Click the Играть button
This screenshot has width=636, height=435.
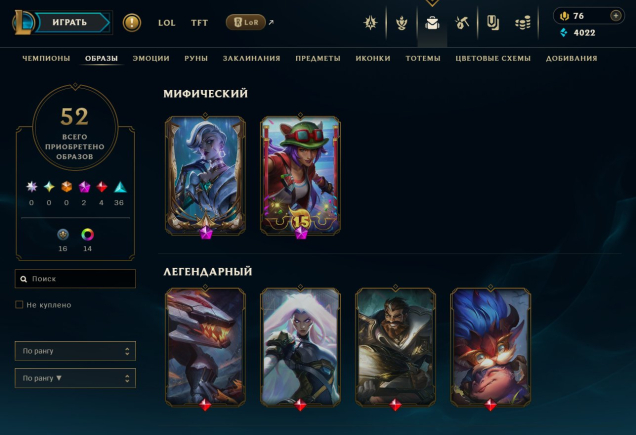coord(70,22)
